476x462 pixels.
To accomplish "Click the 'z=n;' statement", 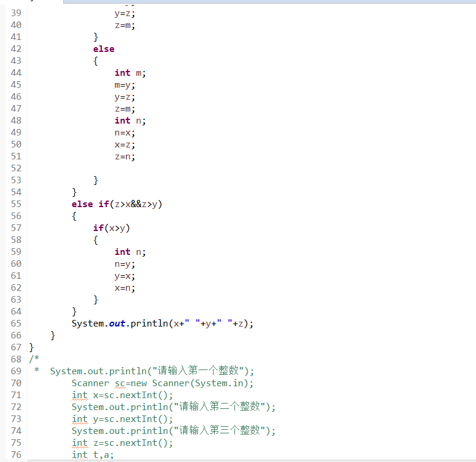I will coord(125,156).
